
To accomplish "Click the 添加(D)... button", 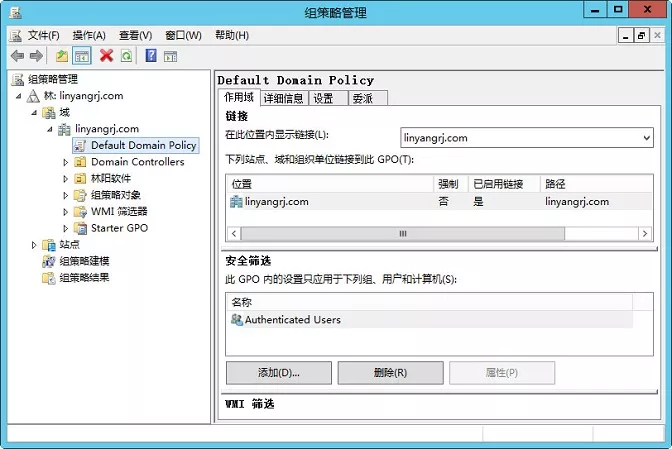I will click(x=279, y=373).
